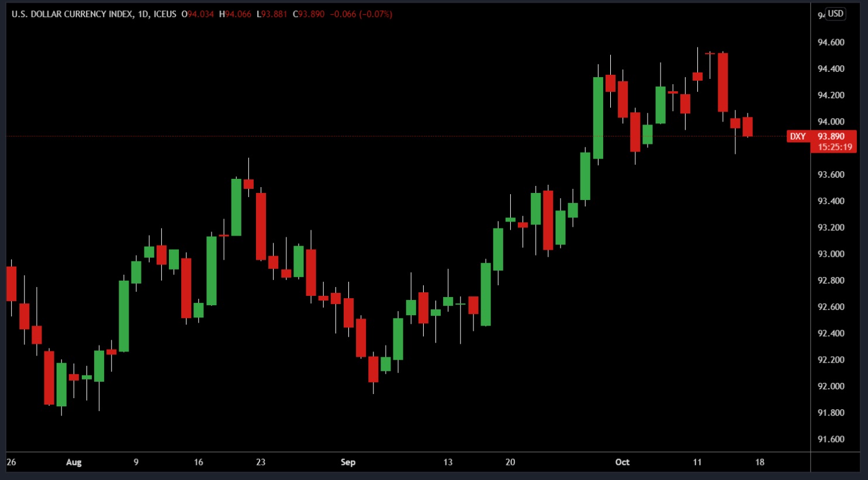Select the DXY price label tag
The image size is (868, 480).
pyautogui.click(x=798, y=136)
